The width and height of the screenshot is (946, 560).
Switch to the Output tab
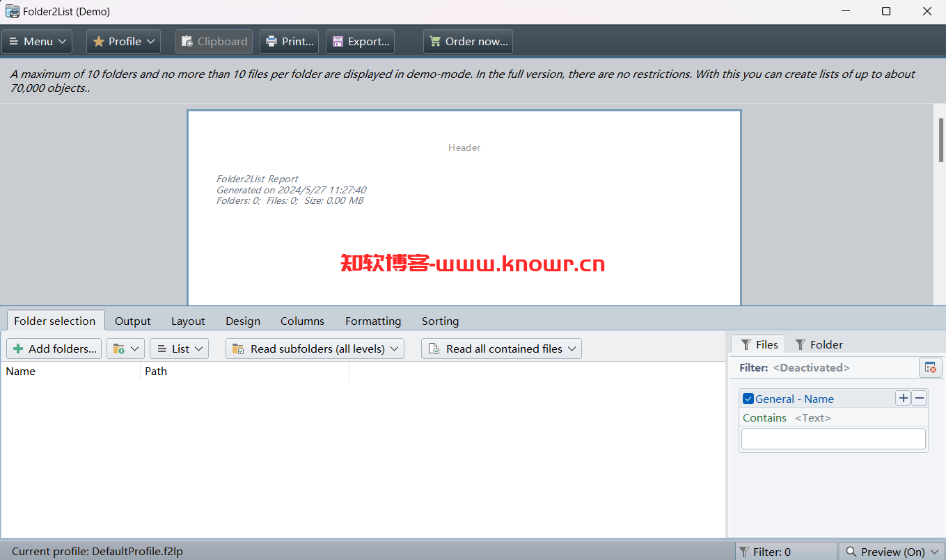[x=132, y=321]
